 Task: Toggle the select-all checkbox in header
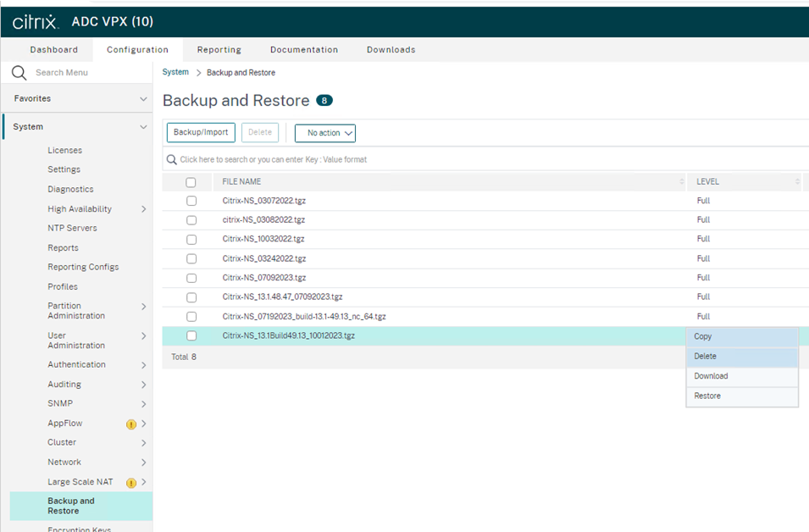tap(191, 182)
